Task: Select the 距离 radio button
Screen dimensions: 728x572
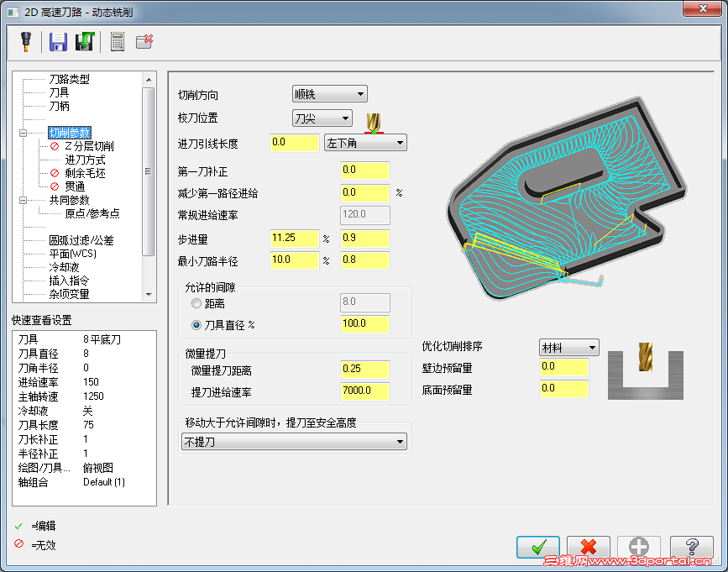Action: click(196, 304)
